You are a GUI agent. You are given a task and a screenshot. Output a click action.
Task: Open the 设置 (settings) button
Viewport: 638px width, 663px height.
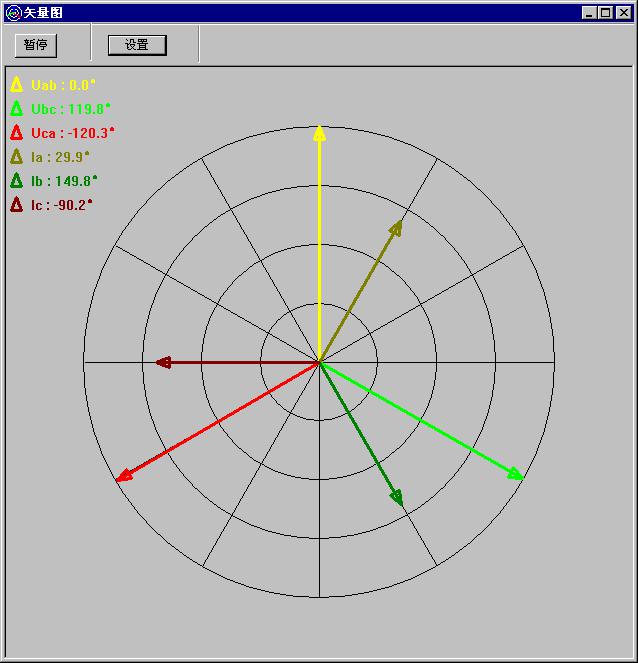coord(137,45)
